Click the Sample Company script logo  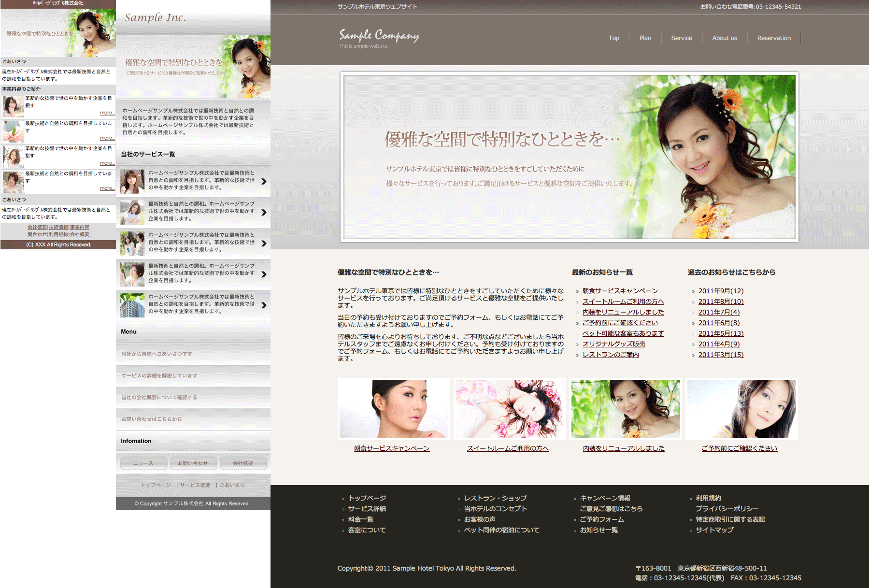click(x=379, y=36)
